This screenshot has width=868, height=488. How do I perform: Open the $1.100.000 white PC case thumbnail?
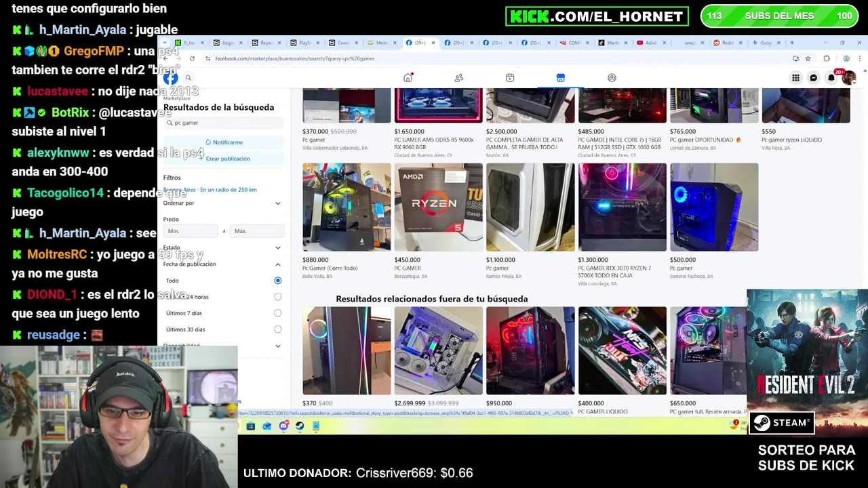[530, 207]
